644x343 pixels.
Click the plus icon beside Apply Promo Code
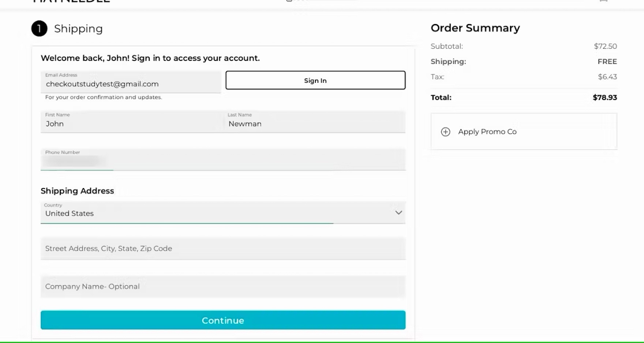[445, 132]
